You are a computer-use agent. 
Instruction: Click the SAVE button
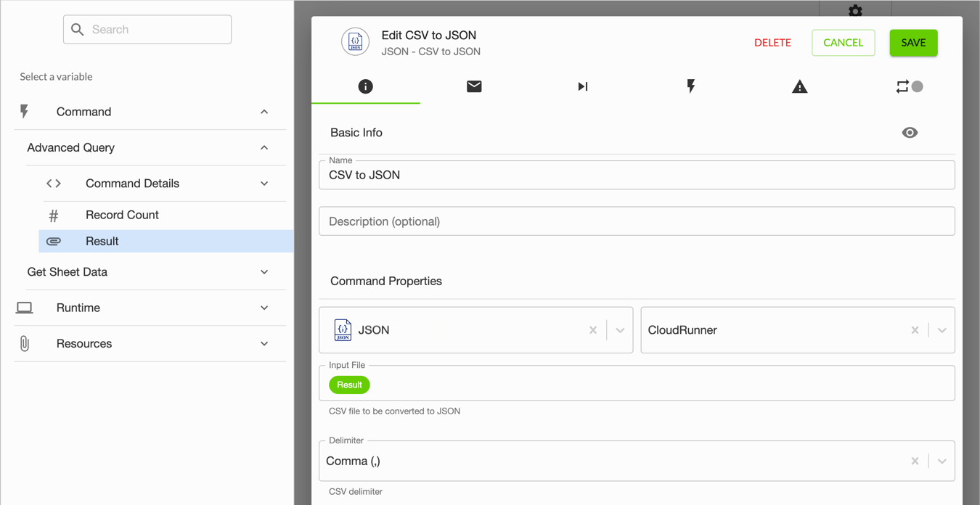(x=913, y=43)
